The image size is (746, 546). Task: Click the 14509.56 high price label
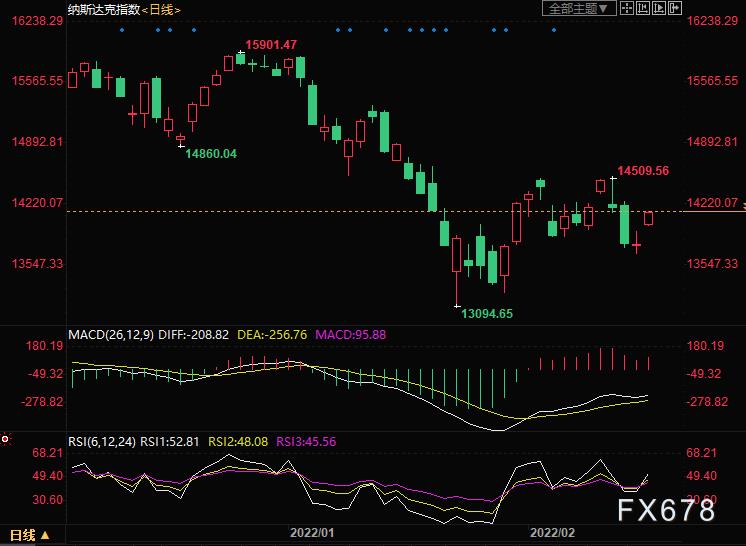(643, 171)
